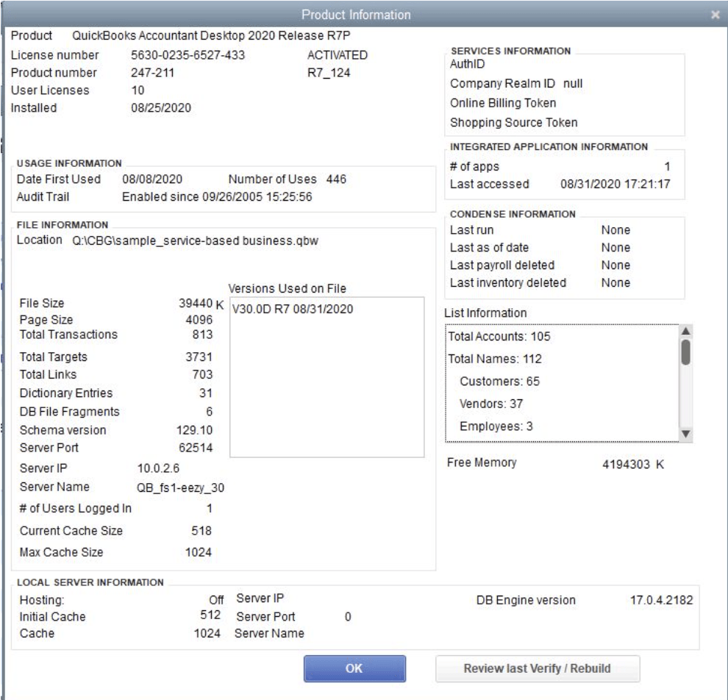Click the File Size value 39440
728x700 pixels.
[x=196, y=303]
